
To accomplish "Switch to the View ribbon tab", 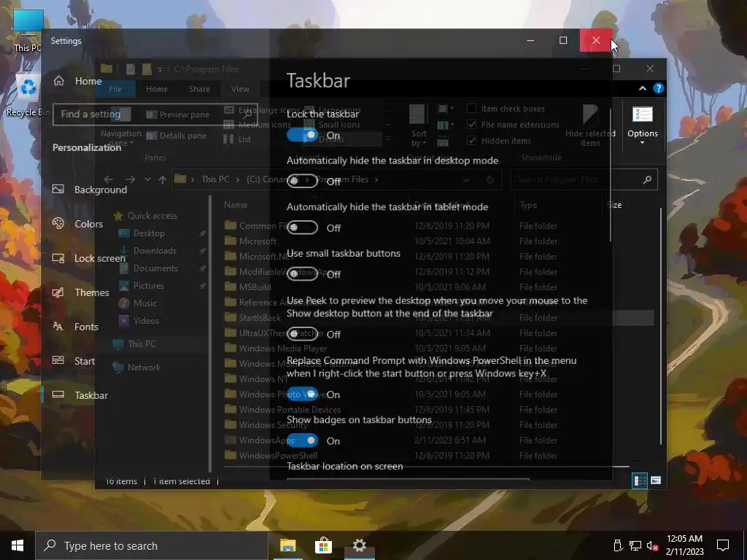I will tap(240, 89).
